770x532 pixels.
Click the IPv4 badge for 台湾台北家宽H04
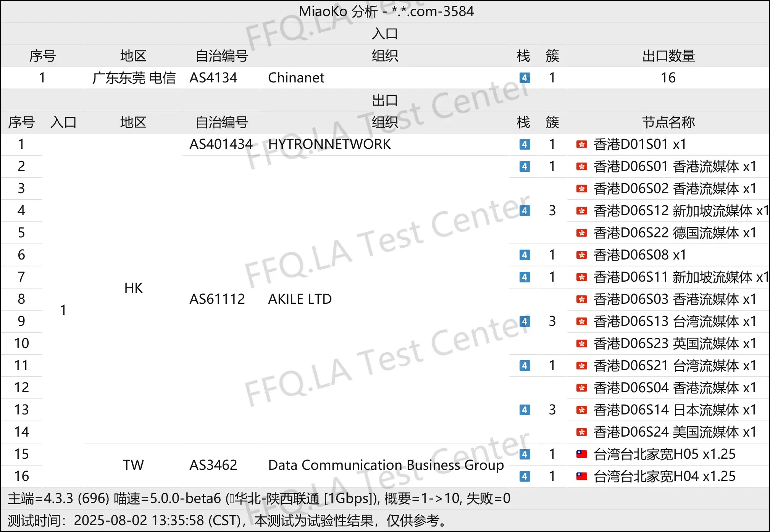point(525,476)
